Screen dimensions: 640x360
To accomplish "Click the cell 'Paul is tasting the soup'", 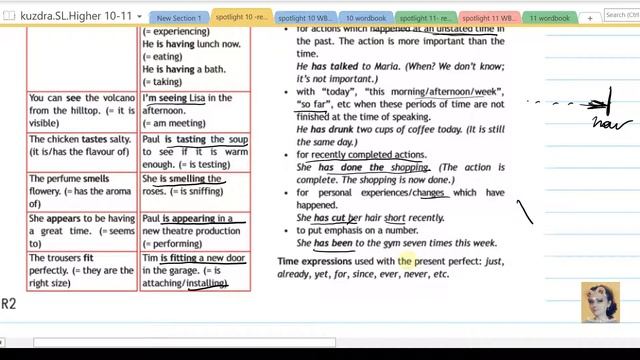I will [195, 152].
